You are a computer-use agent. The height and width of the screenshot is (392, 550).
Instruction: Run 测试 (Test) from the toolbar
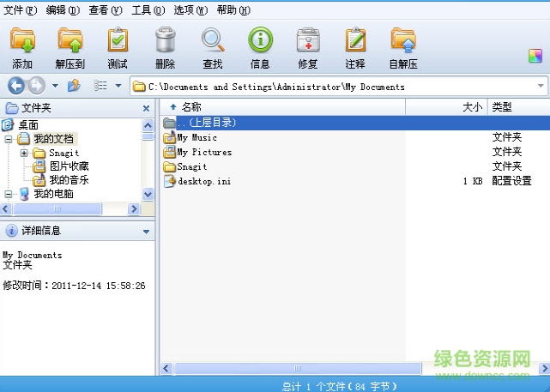click(x=118, y=48)
